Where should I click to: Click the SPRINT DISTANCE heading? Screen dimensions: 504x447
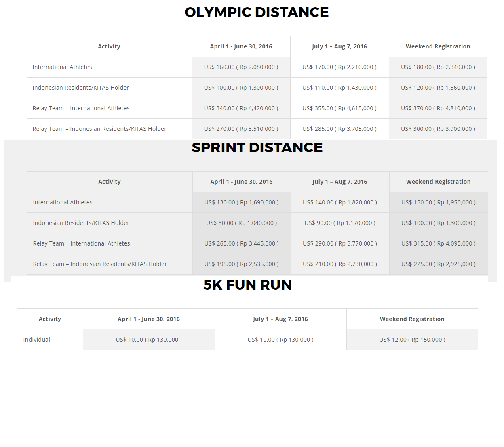coord(257,147)
